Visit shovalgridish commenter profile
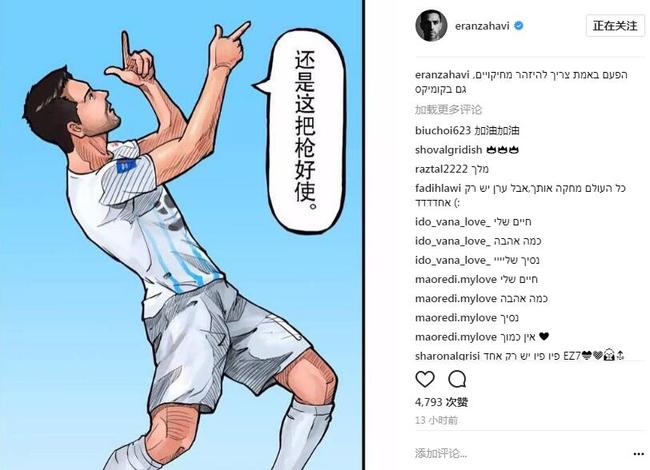 (449, 150)
